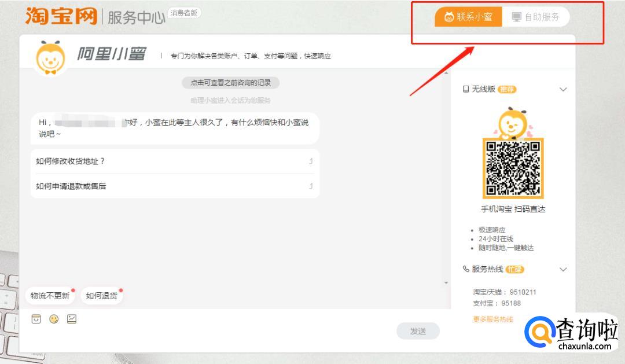
Task: Switch to 自助服务 tab
Action: [536, 17]
